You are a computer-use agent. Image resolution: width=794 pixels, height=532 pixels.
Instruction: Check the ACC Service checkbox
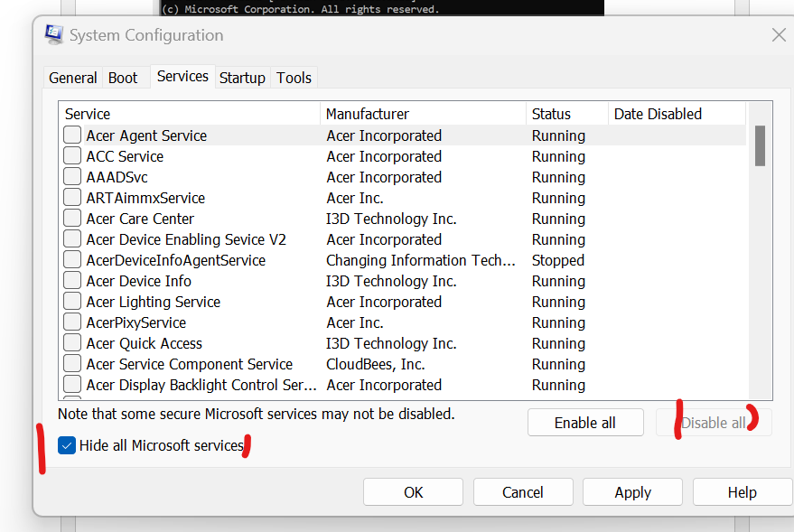(72, 156)
